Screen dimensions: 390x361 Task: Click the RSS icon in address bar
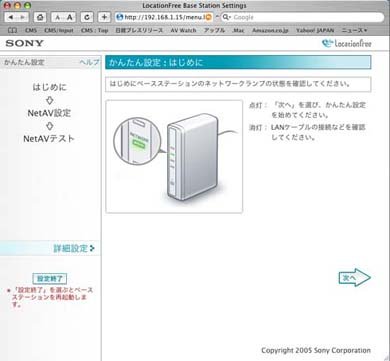[209, 17]
